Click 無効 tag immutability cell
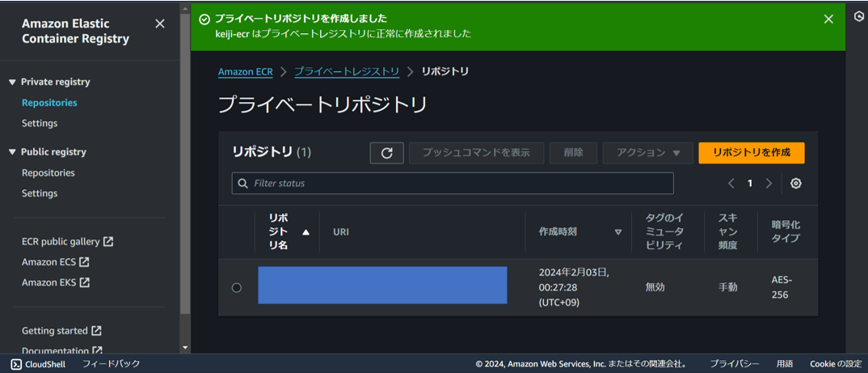Screen dimensions: 868x373 click(x=655, y=288)
